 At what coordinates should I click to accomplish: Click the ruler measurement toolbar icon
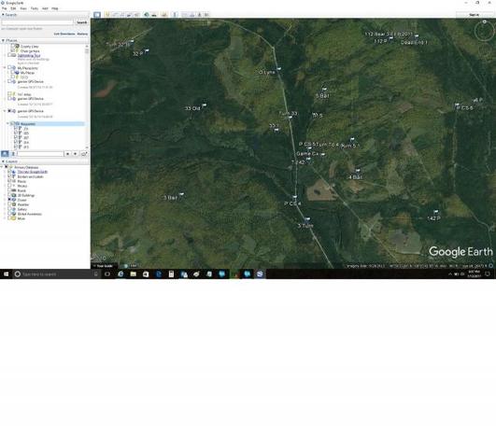(175, 15)
